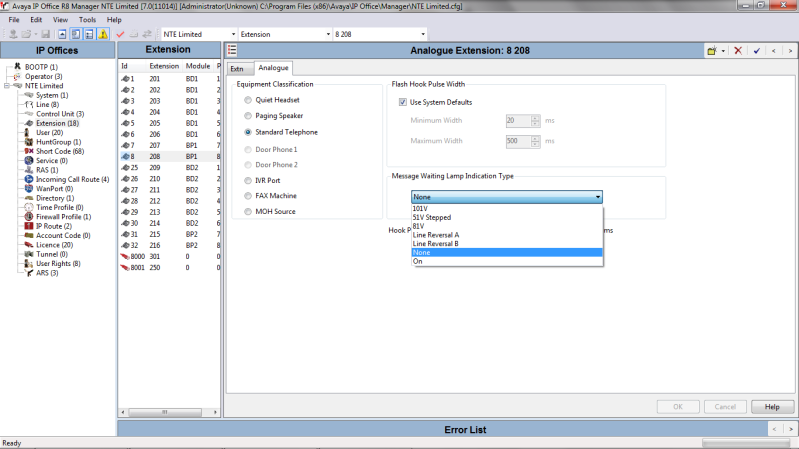
Task: Toggle the error pane warning icon
Action: pos(103,34)
